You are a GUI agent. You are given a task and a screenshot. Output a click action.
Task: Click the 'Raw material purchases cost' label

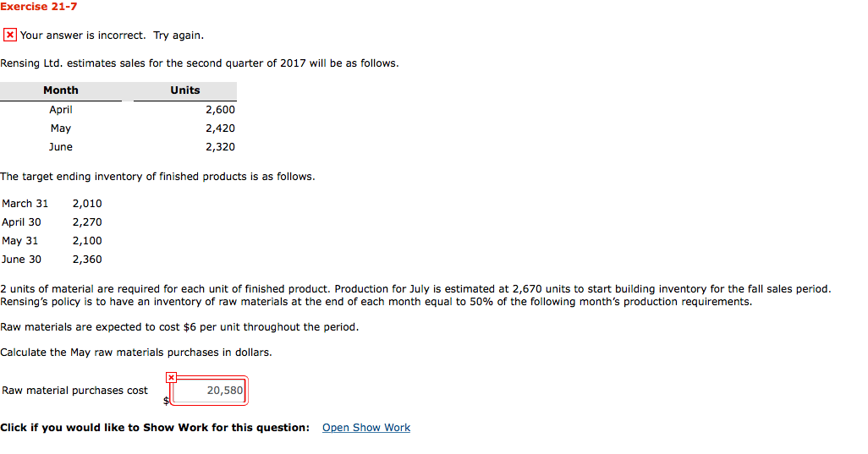click(x=74, y=391)
